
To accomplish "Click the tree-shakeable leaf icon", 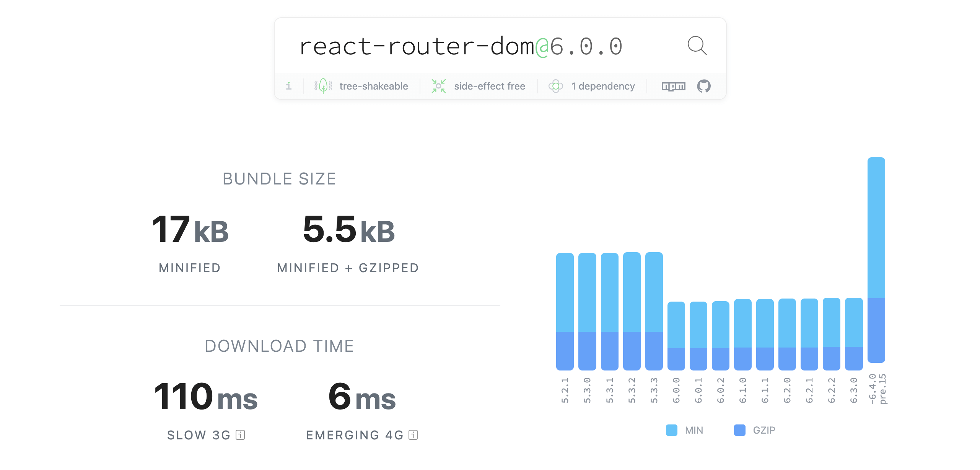I will tap(323, 86).
